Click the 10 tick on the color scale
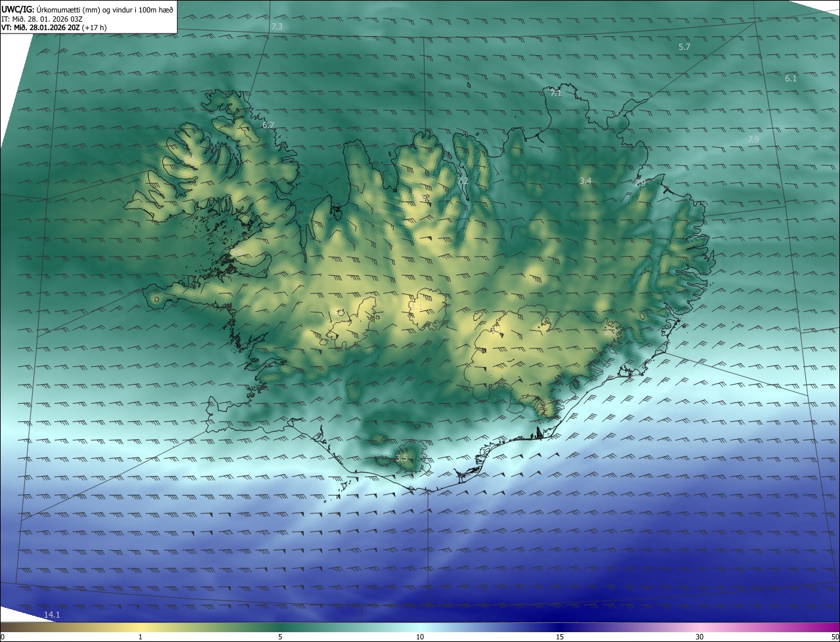This screenshot has height=642, width=840. pyautogui.click(x=420, y=637)
